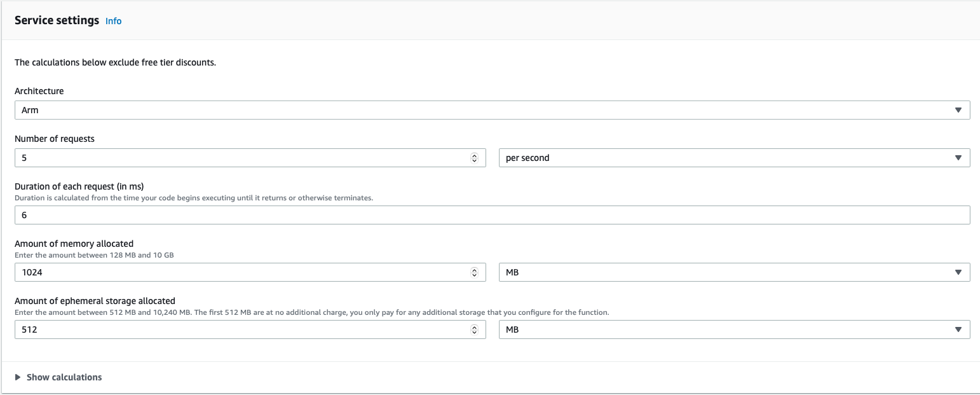Viewport: 980px width, 395px height.
Task: Decrement the ephemeral storage stepper
Action: point(475,332)
